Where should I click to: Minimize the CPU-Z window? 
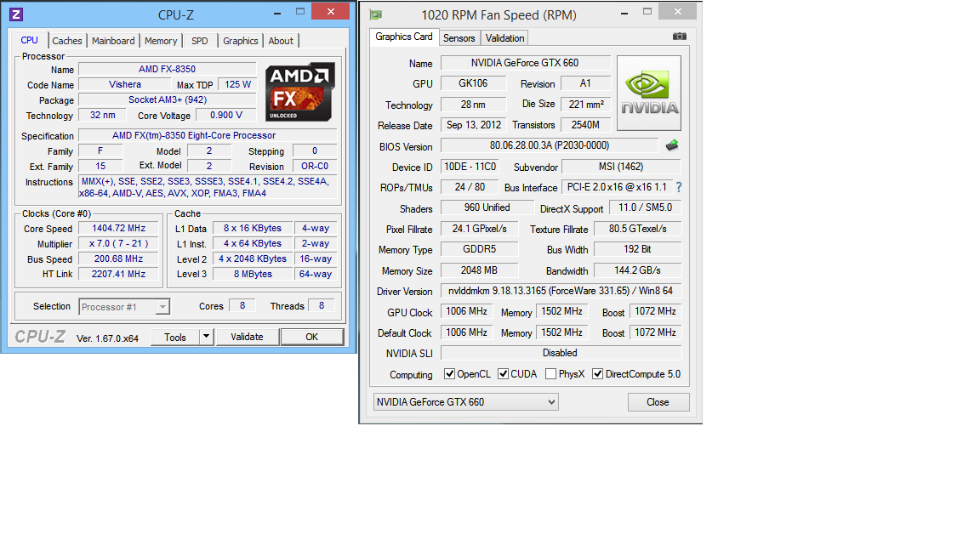[x=277, y=12]
